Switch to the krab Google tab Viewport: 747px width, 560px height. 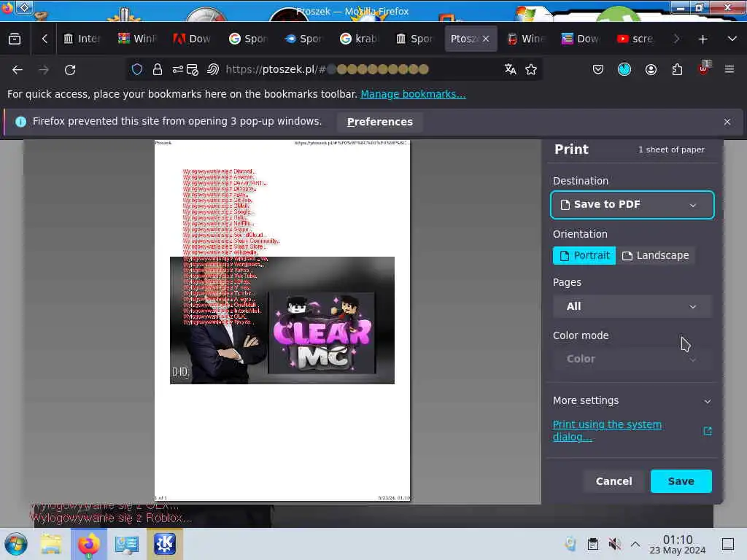(358, 39)
